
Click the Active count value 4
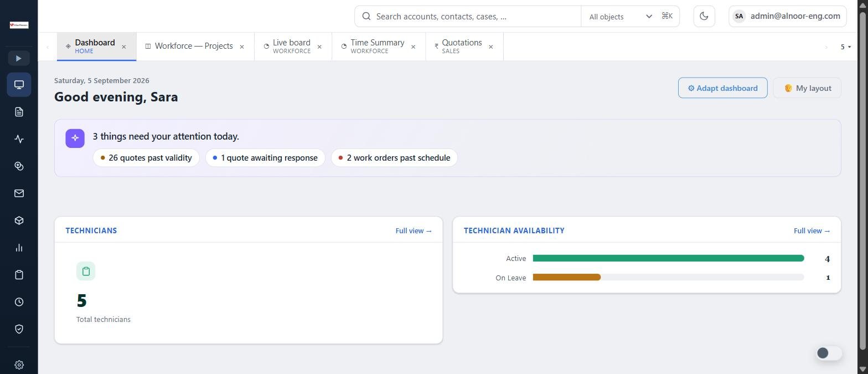(x=828, y=259)
